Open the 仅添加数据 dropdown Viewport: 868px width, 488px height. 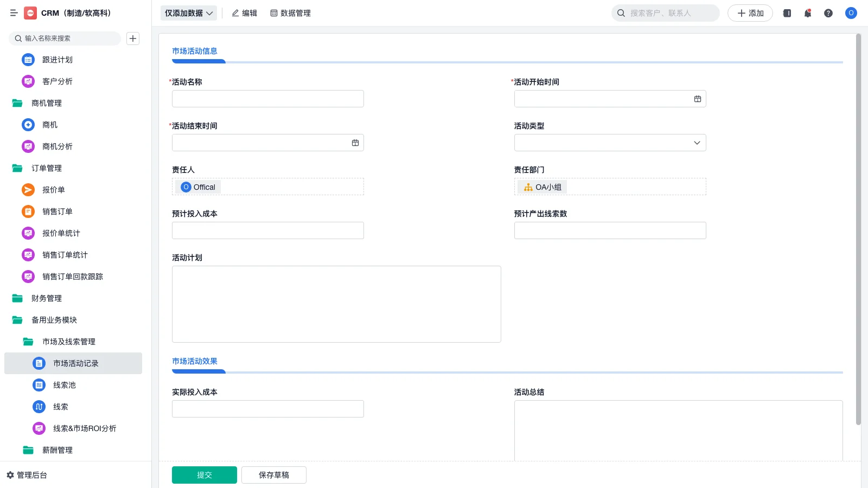pos(188,13)
